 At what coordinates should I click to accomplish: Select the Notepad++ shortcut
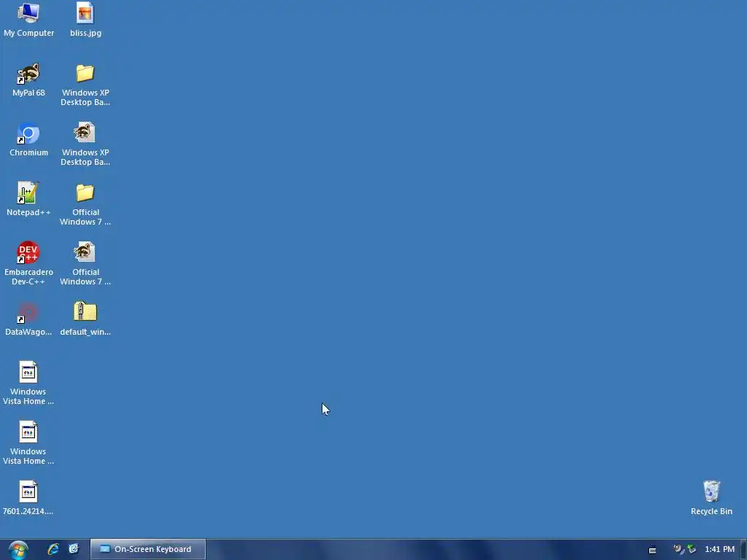(28, 199)
